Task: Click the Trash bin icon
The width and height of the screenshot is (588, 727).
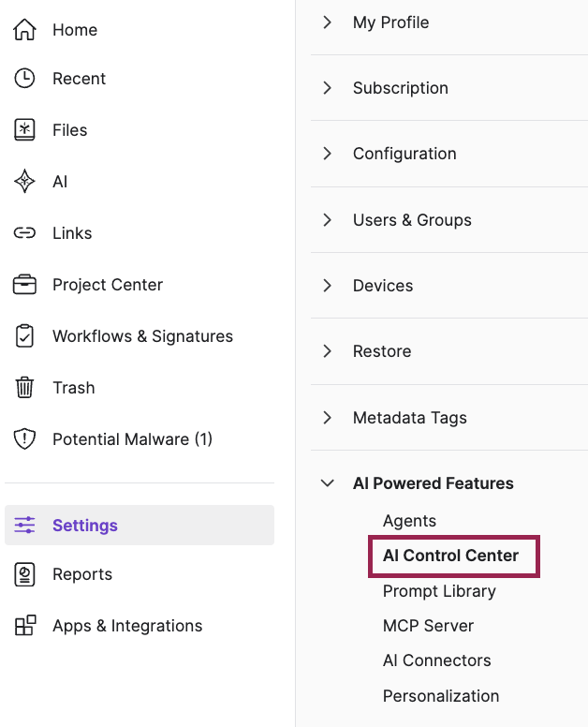Action: point(24,388)
